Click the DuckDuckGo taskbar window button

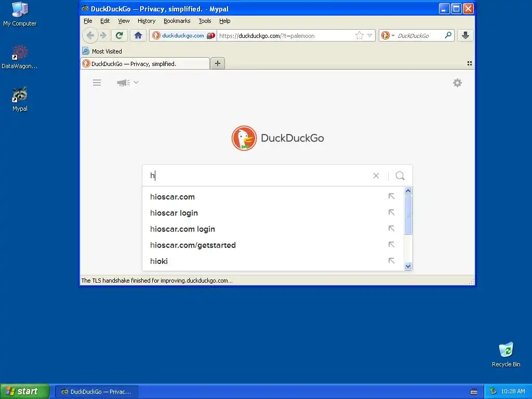97,392
